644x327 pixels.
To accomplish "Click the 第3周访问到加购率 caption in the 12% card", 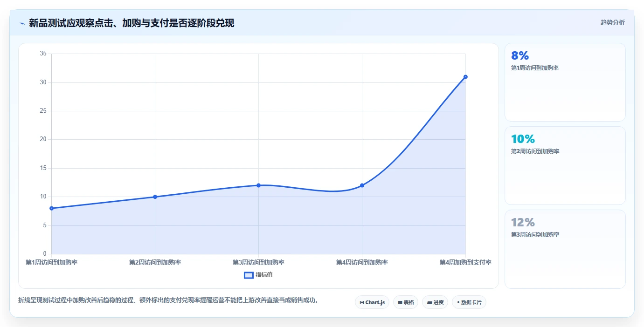I will click(x=535, y=235).
